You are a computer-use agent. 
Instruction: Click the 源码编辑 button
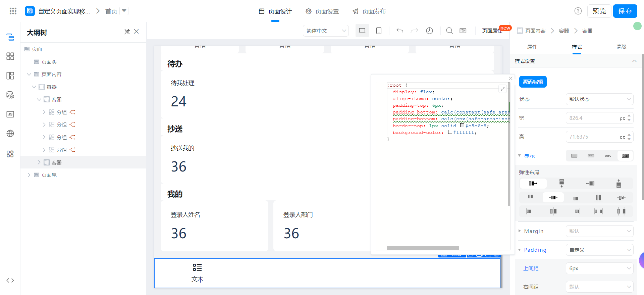(533, 82)
